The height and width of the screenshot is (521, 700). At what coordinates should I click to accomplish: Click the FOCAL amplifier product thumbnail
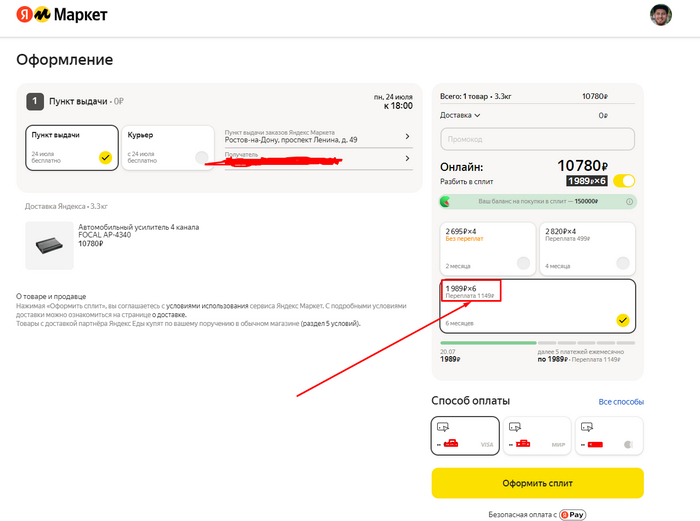point(49,245)
